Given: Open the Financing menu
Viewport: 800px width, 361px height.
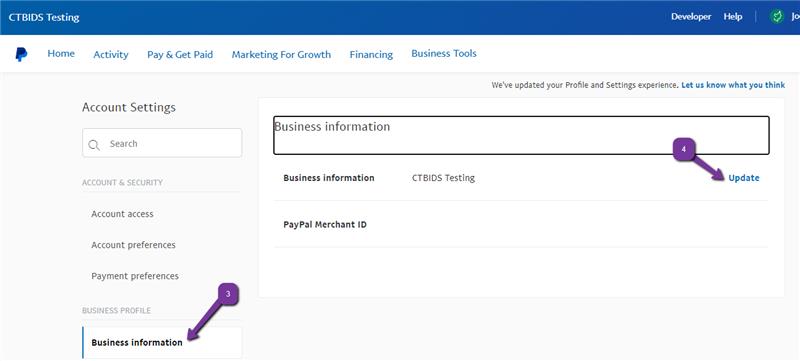Looking at the screenshot, I should (371, 55).
